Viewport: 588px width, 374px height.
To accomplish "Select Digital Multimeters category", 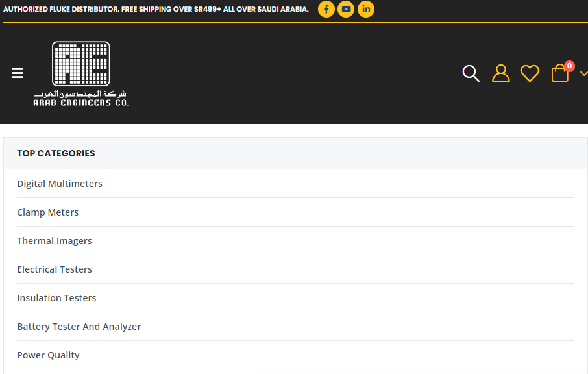I will tap(60, 184).
